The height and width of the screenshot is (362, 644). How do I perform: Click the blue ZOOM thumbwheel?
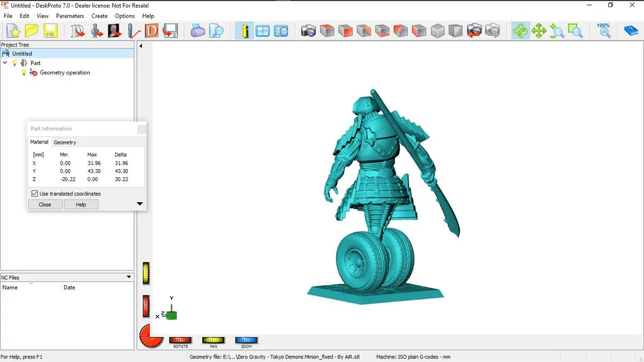click(246, 340)
